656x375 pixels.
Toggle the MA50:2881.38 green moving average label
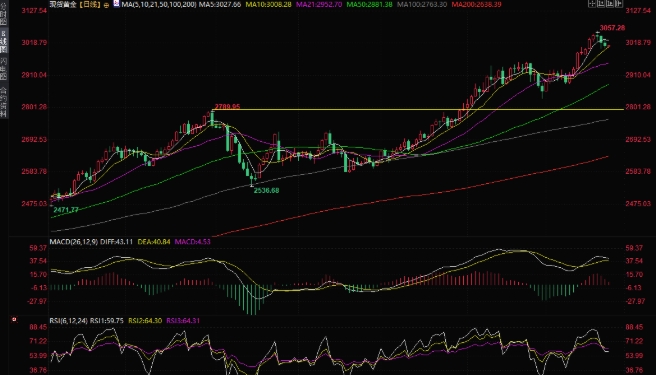coord(369,4)
